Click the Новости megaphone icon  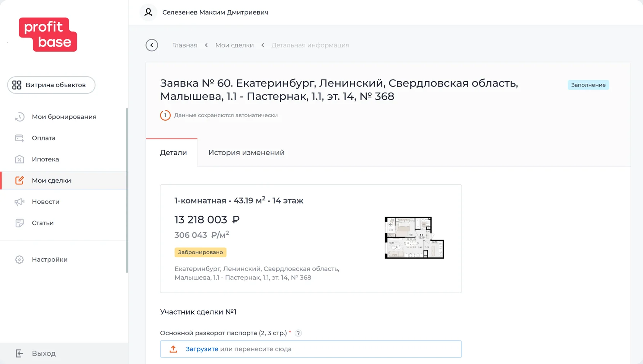coord(20,202)
